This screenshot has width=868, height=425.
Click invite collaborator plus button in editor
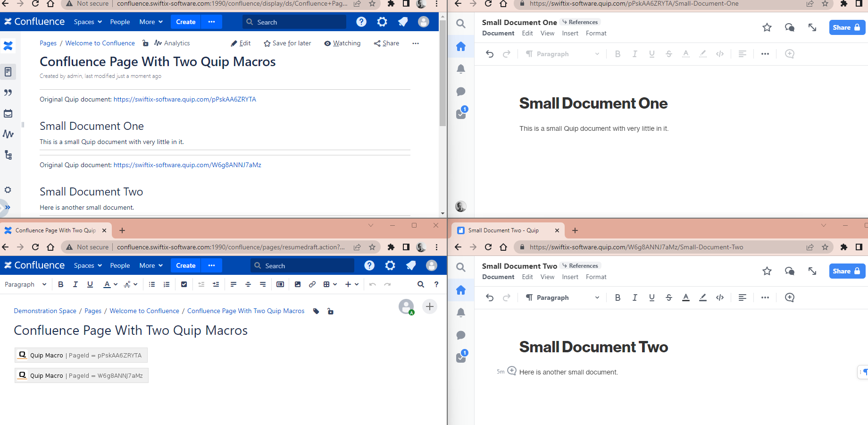point(430,306)
